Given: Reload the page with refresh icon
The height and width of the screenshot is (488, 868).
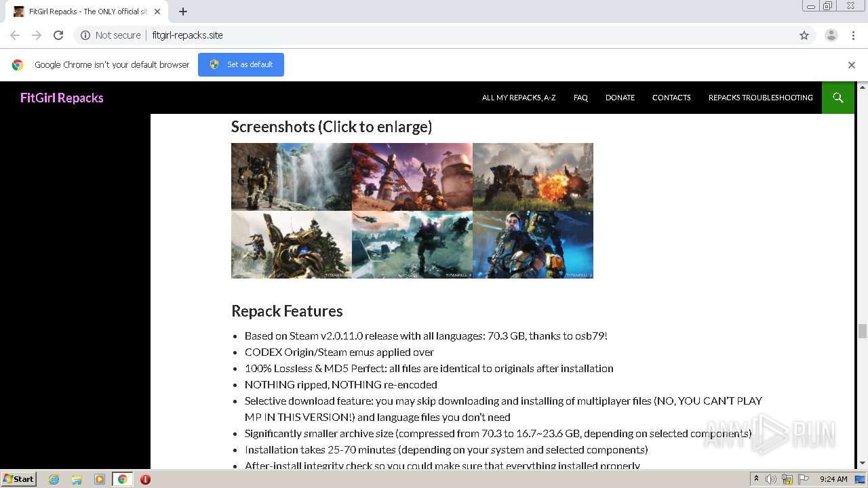Looking at the screenshot, I should (x=58, y=35).
